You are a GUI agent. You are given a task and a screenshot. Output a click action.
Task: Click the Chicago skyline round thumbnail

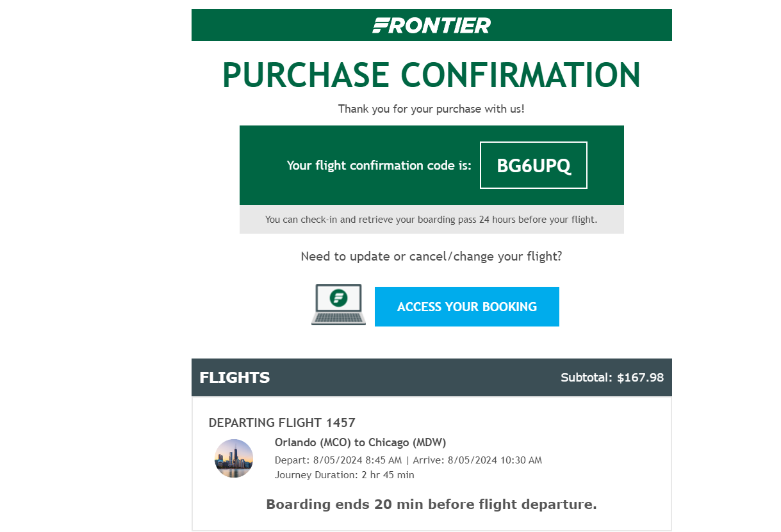coord(234,458)
